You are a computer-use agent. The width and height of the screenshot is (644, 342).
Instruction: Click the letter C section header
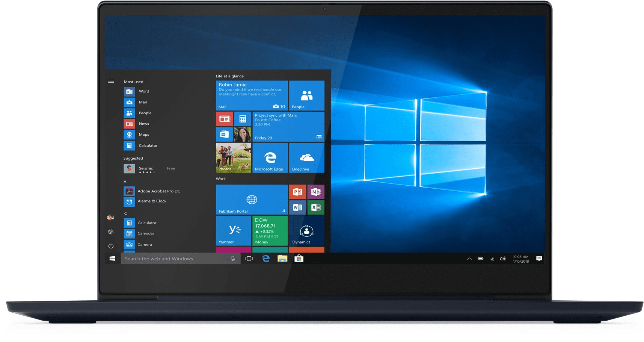[125, 213]
